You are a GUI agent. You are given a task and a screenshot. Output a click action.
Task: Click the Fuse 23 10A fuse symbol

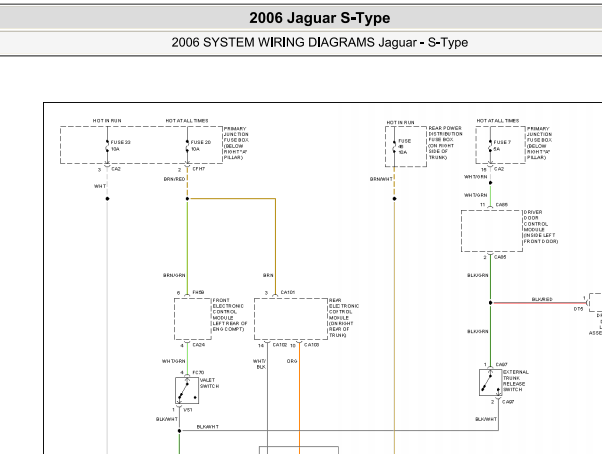pos(107,146)
